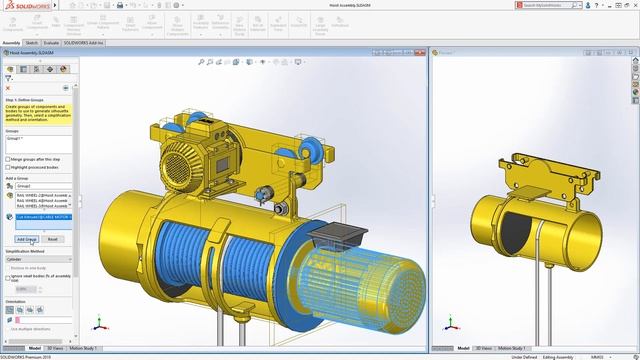Select the Model tab in the preview window
Image resolution: width=640 pixels, height=360 pixels.
pos(463,348)
